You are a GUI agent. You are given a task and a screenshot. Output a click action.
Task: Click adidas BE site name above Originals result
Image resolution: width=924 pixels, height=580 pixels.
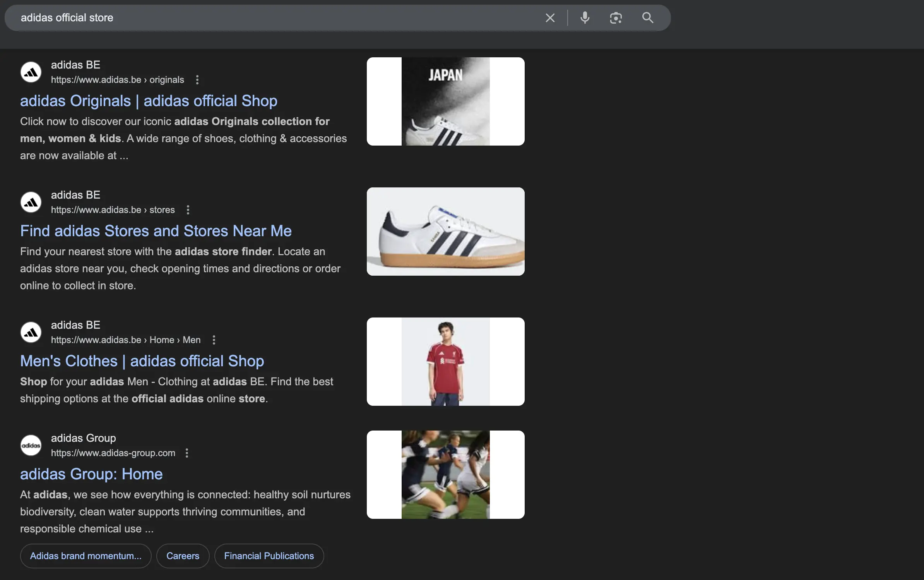tap(75, 65)
